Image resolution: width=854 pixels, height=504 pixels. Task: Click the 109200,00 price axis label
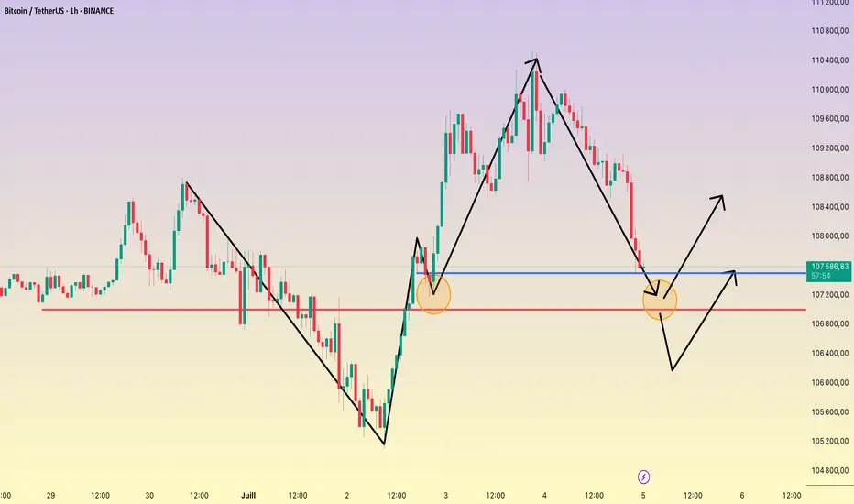point(829,148)
